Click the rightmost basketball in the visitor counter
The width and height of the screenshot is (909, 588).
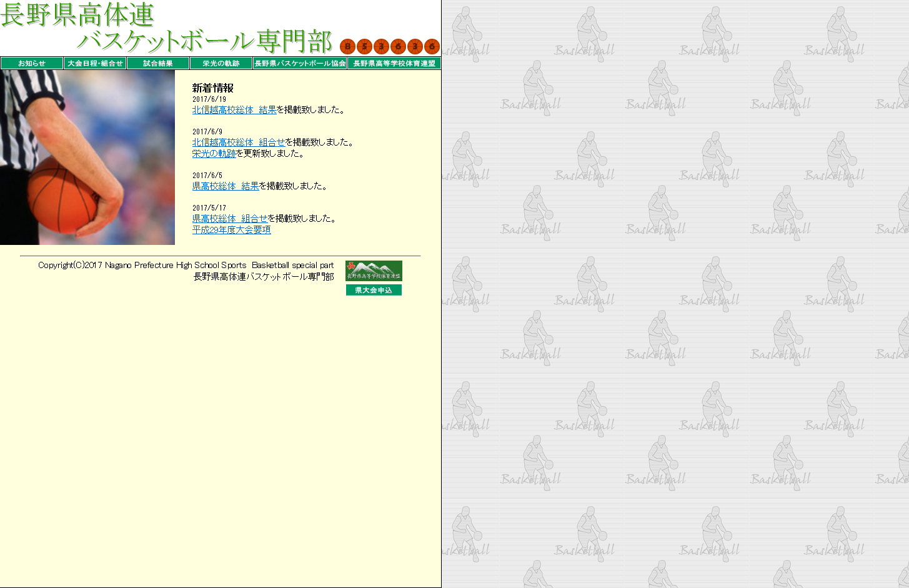click(432, 47)
